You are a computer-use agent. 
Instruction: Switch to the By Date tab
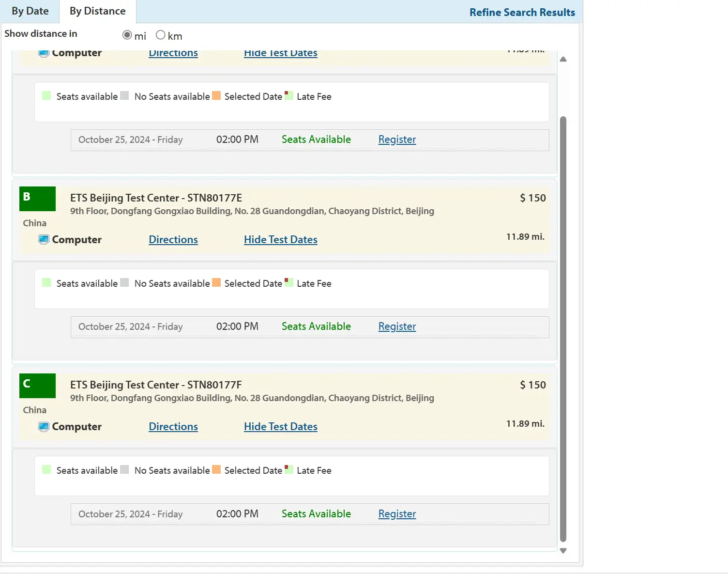point(30,11)
